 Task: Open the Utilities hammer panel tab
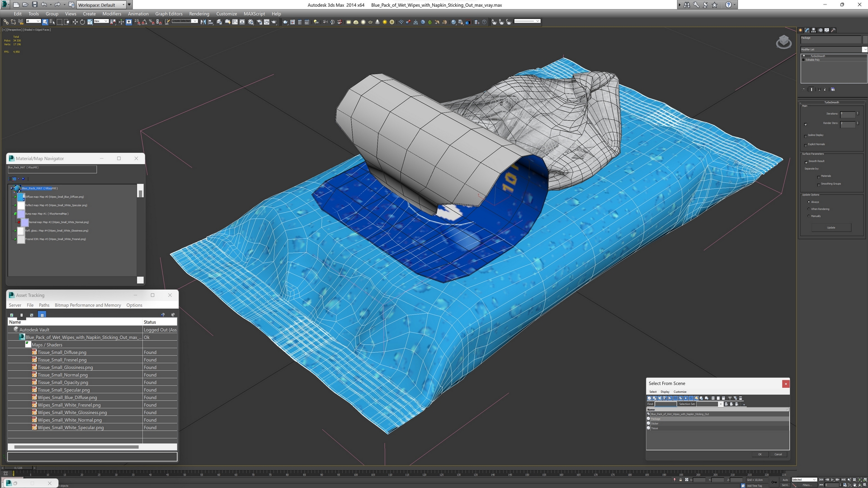[x=833, y=30]
